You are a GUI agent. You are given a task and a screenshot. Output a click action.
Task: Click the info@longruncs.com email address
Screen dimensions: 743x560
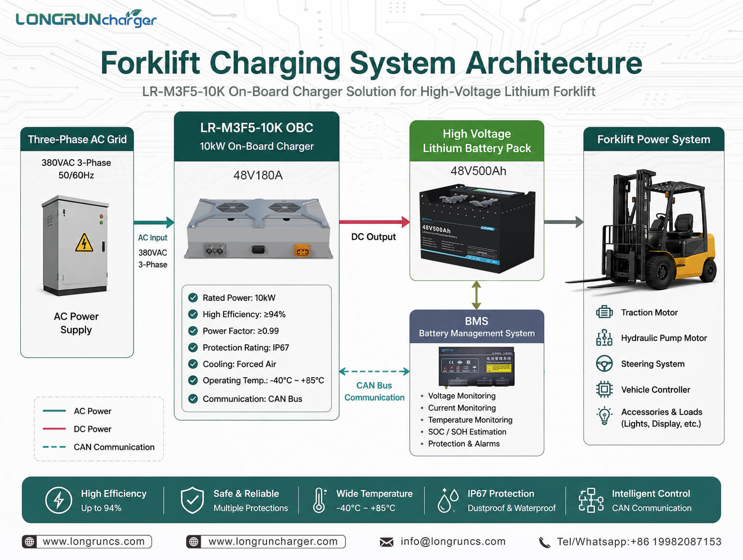coord(453,542)
